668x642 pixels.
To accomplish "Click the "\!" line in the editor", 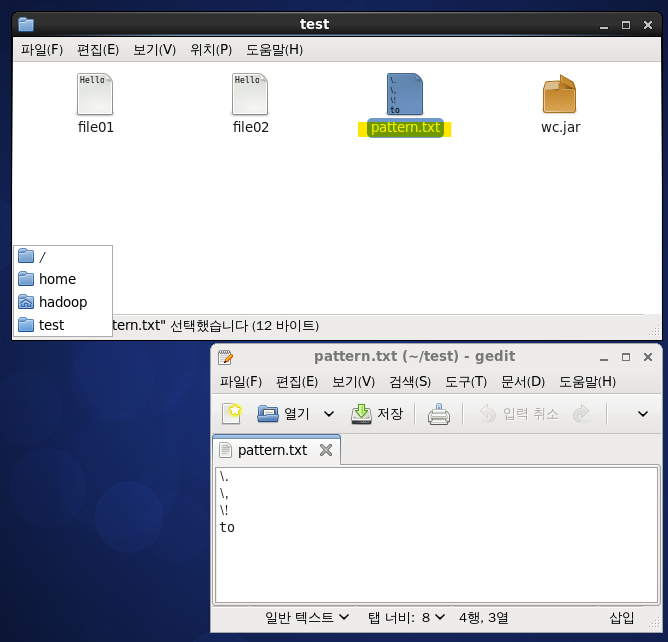I will click(224, 510).
